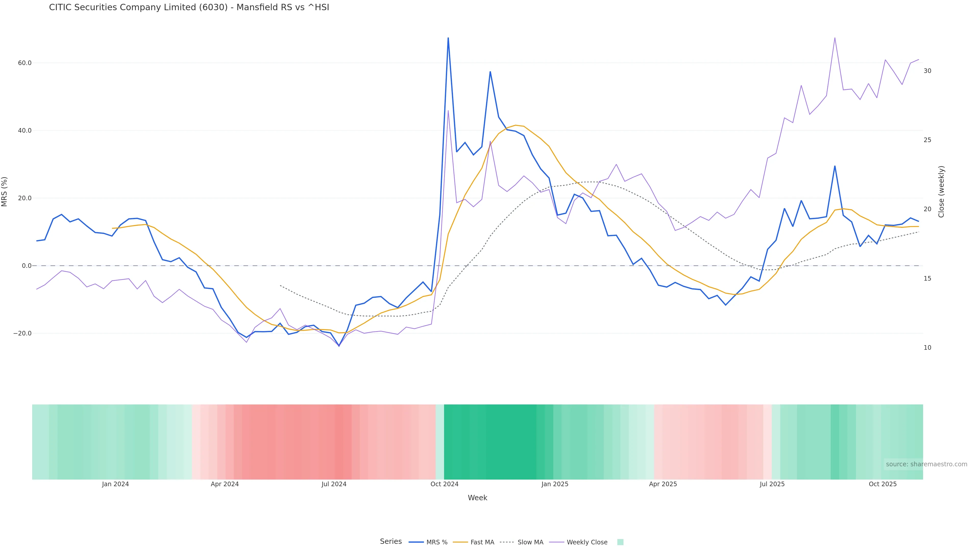Click the Oct 2024 x-axis label
Viewport: 980px width, 551px height.
[444, 484]
